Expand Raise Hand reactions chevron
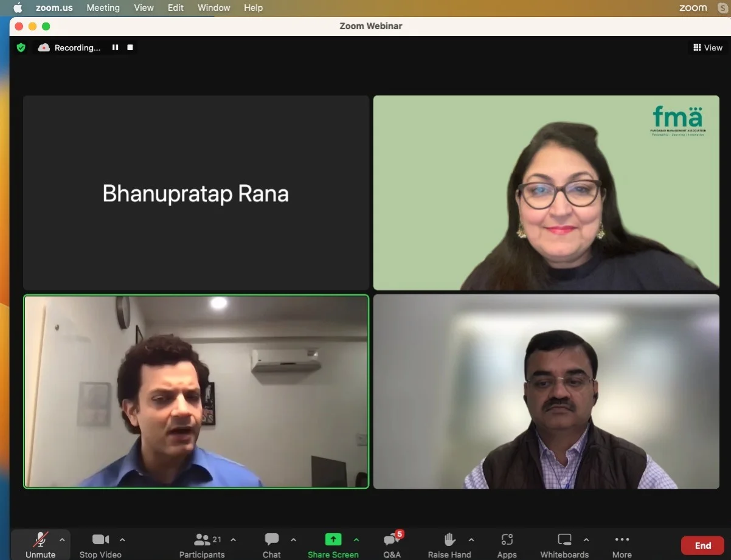731x560 pixels. [x=471, y=539]
